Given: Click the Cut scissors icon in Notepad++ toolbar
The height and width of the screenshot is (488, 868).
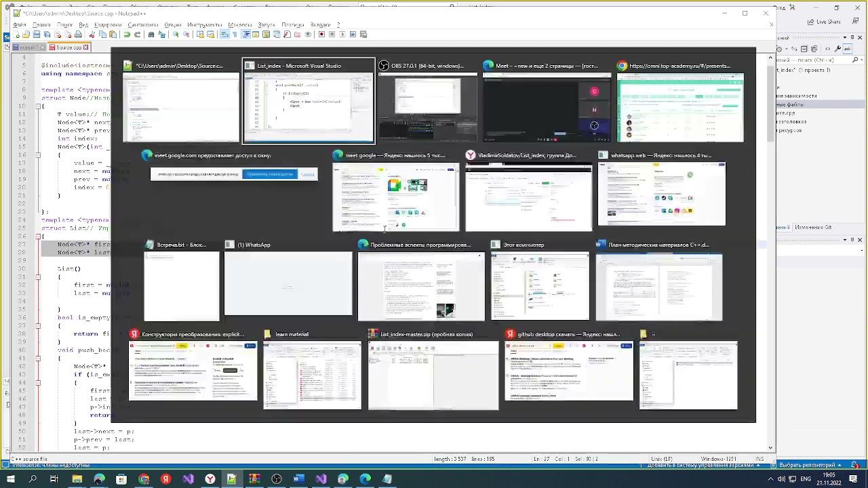Looking at the screenshot, I should point(93,35).
